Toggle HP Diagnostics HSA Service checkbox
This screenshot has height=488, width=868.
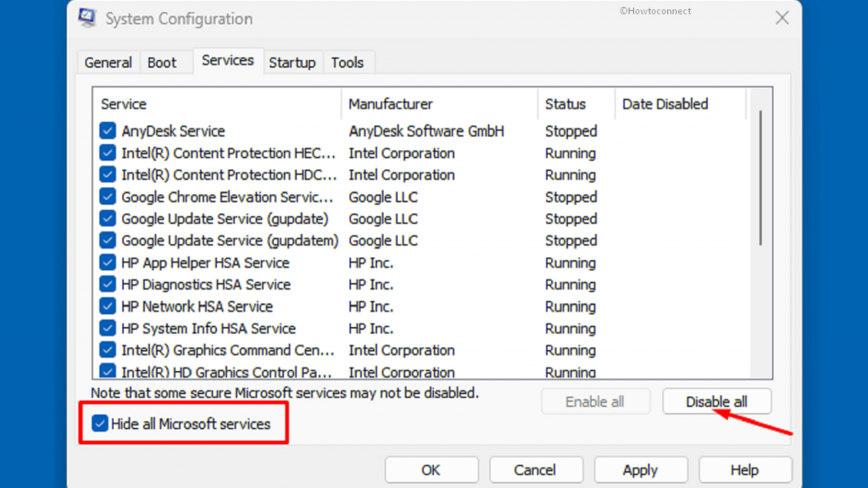pos(108,285)
